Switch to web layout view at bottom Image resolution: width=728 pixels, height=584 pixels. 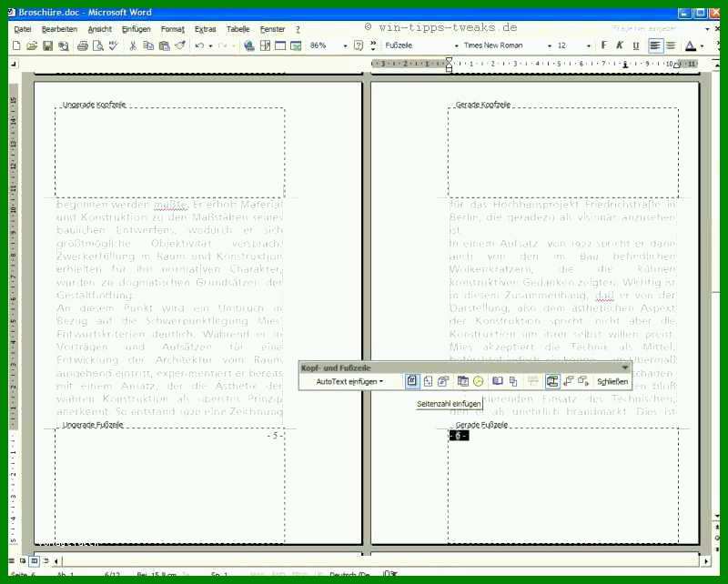point(22,560)
